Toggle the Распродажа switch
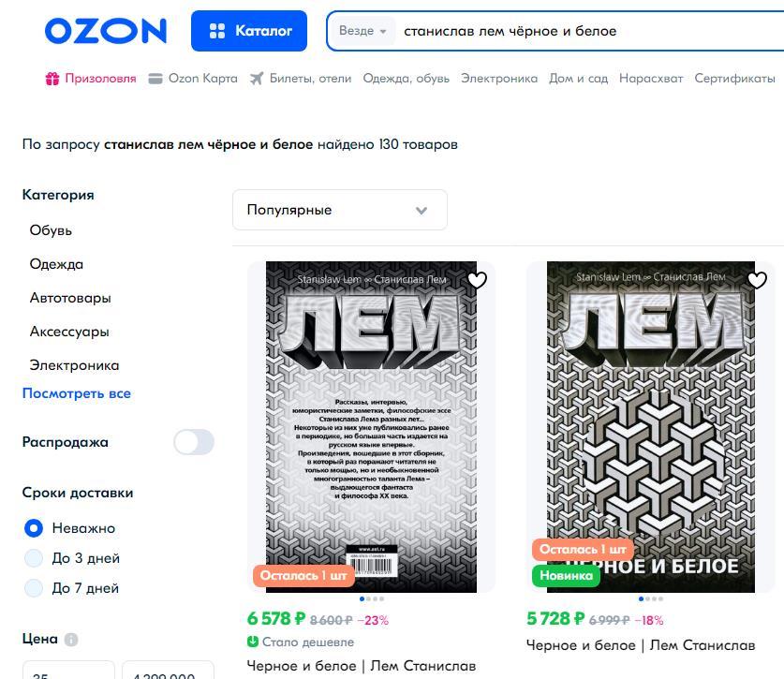The image size is (784, 679). pyautogui.click(x=194, y=442)
